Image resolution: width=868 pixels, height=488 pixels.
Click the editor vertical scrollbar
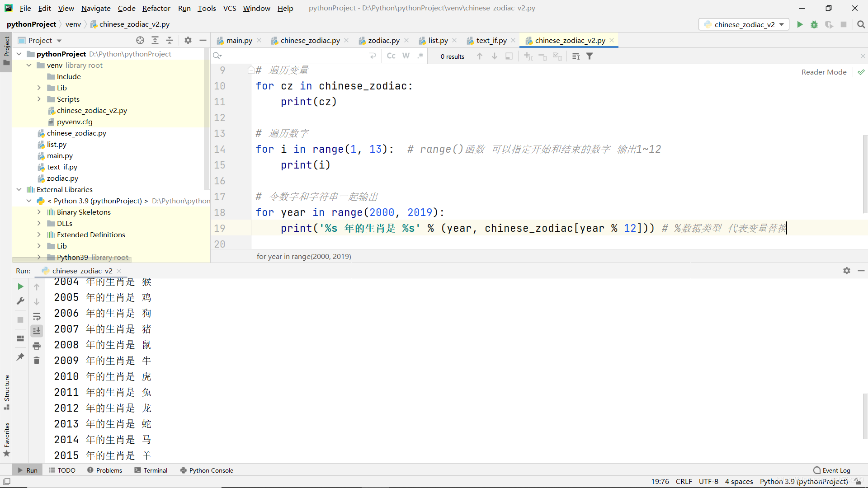point(865,174)
